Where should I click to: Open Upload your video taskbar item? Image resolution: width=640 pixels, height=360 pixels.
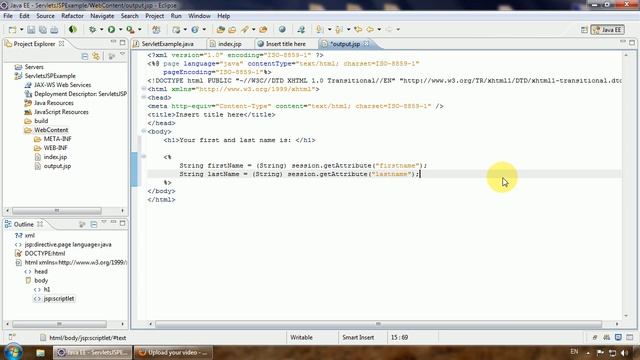click(173, 352)
